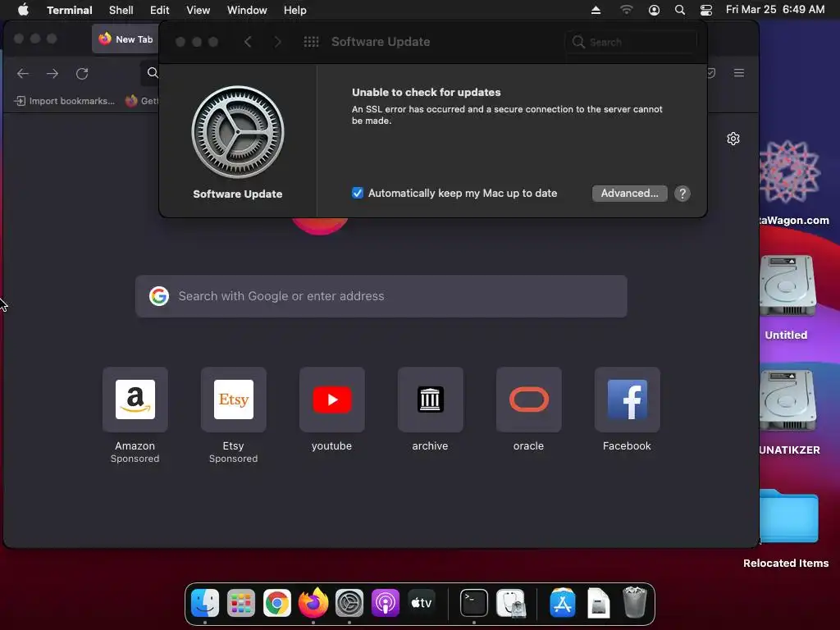The width and height of the screenshot is (840, 630).
Task: Show all preferences grid in Software Update
Action: coord(311,42)
